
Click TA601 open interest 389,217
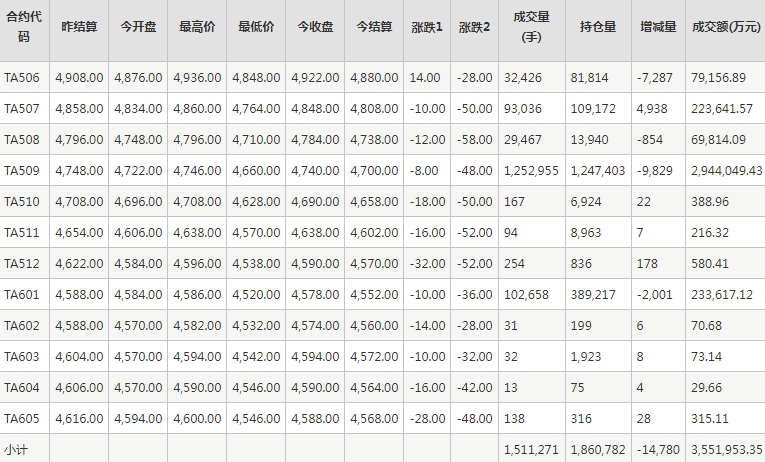[x=593, y=295]
